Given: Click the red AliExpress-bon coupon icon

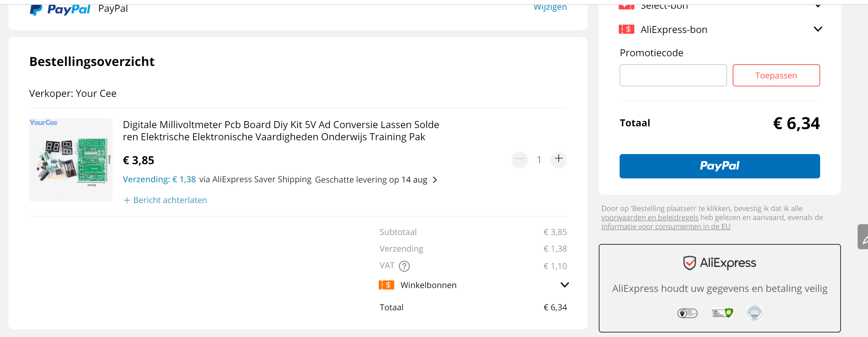Looking at the screenshot, I should click(626, 30).
